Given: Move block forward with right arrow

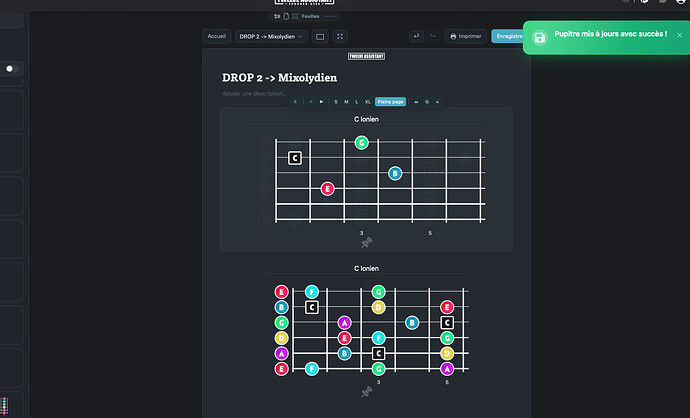Looking at the screenshot, I should click(322, 102).
